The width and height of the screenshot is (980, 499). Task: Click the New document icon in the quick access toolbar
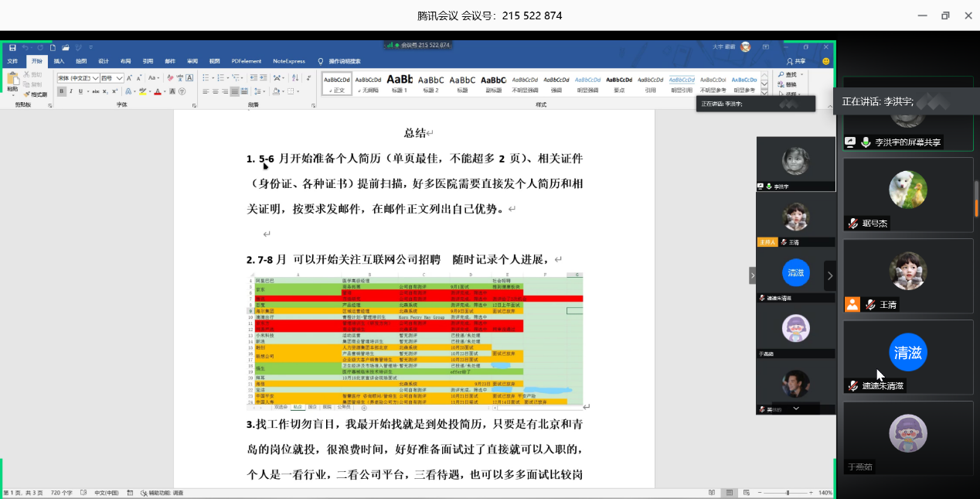coord(54,48)
